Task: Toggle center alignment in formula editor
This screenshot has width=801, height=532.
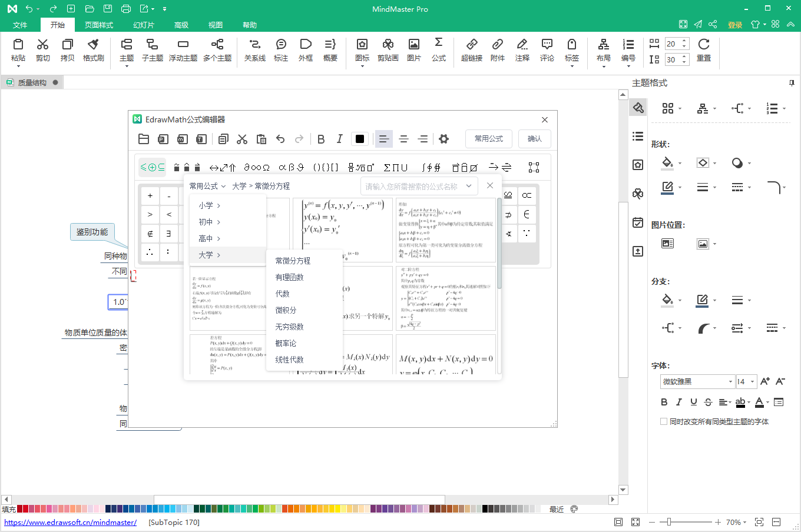Action: (x=403, y=139)
